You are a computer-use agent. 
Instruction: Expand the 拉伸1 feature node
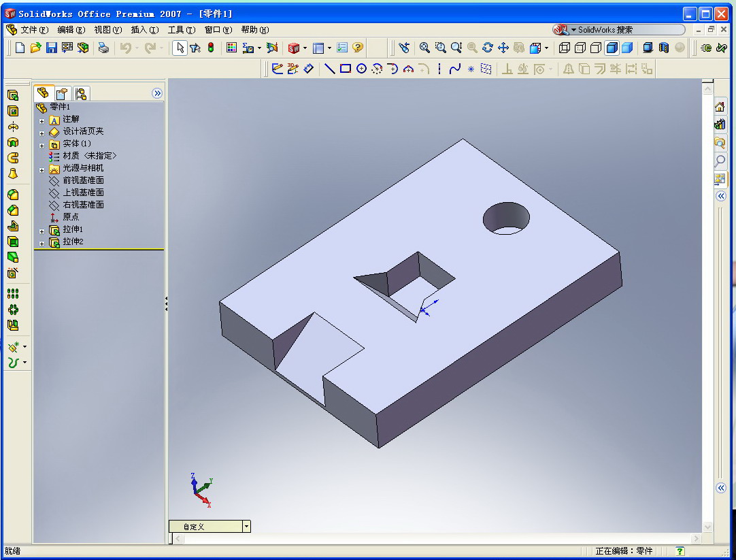(41, 231)
